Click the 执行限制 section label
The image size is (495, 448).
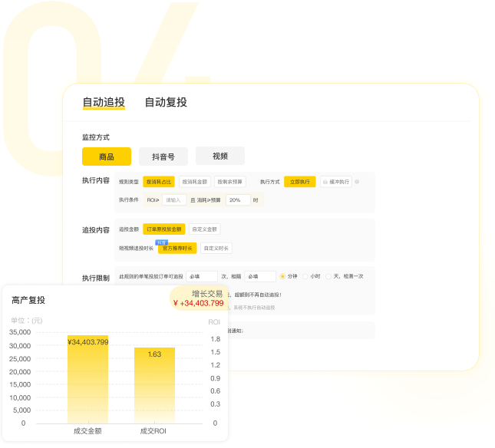[x=96, y=278]
